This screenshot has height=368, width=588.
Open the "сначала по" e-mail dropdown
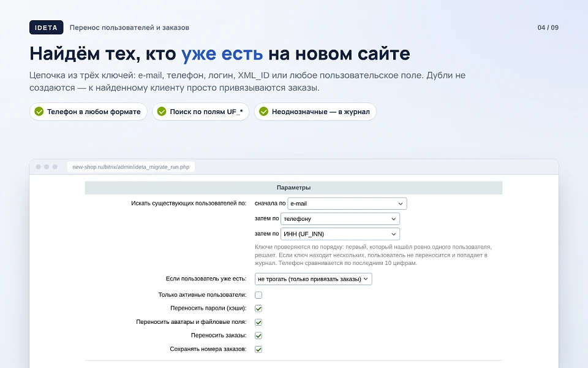(347, 204)
